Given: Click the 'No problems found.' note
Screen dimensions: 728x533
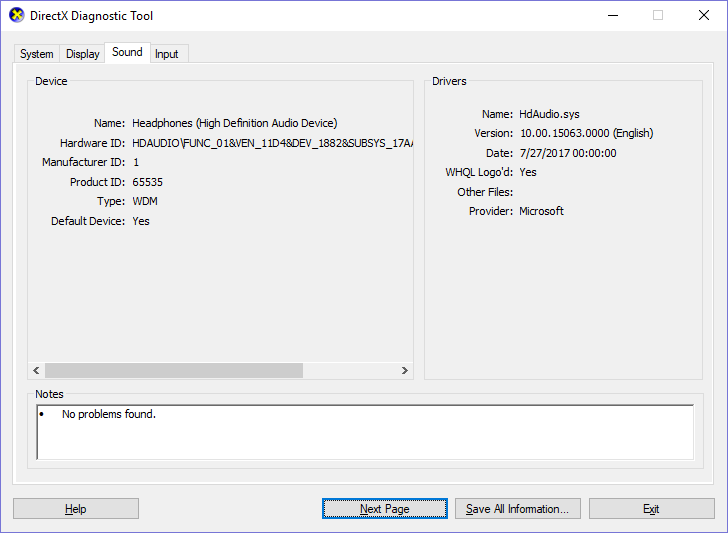Looking at the screenshot, I should tap(109, 414).
